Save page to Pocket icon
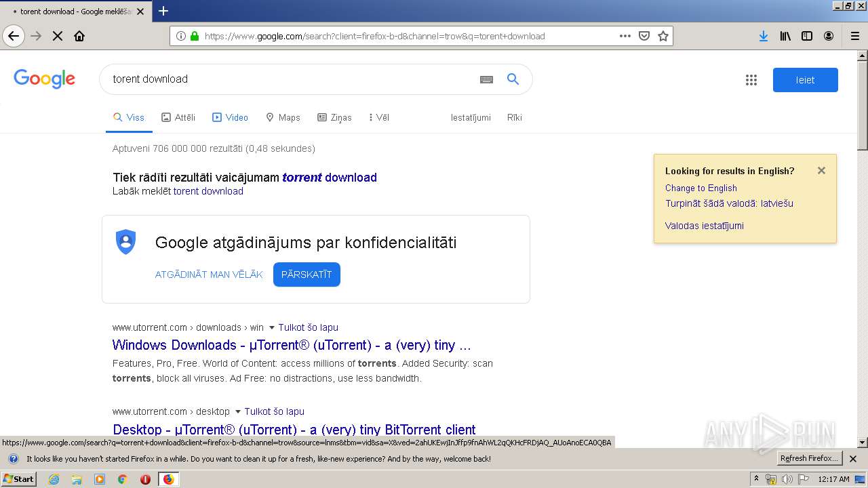868x488 pixels. tap(644, 36)
